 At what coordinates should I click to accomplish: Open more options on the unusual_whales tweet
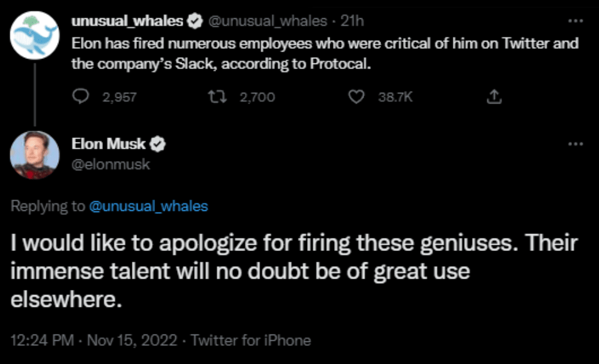[575, 21]
